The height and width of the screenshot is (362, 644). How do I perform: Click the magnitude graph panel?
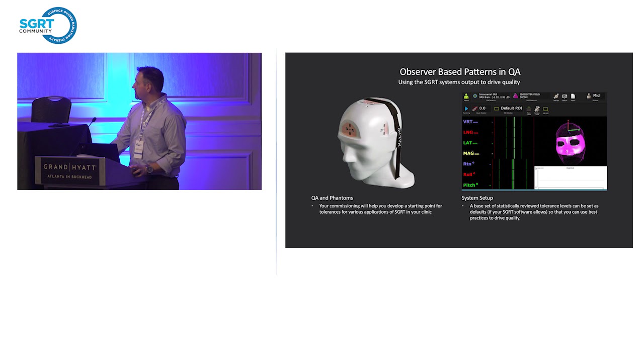[571, 178]
